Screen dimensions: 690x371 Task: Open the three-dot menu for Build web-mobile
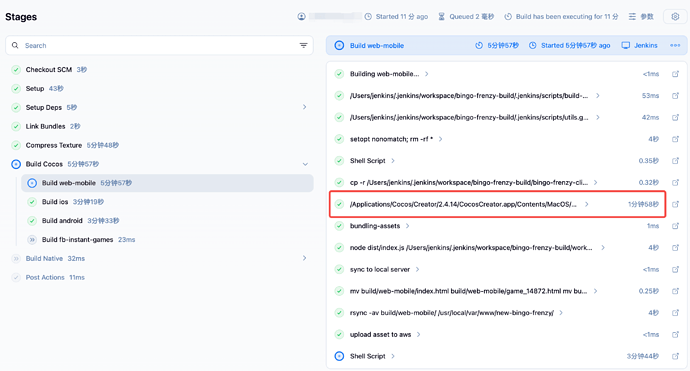[x=675, y=45]
